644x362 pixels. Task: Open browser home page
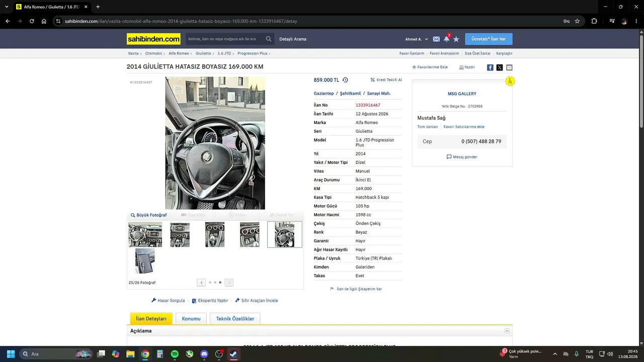44,21
